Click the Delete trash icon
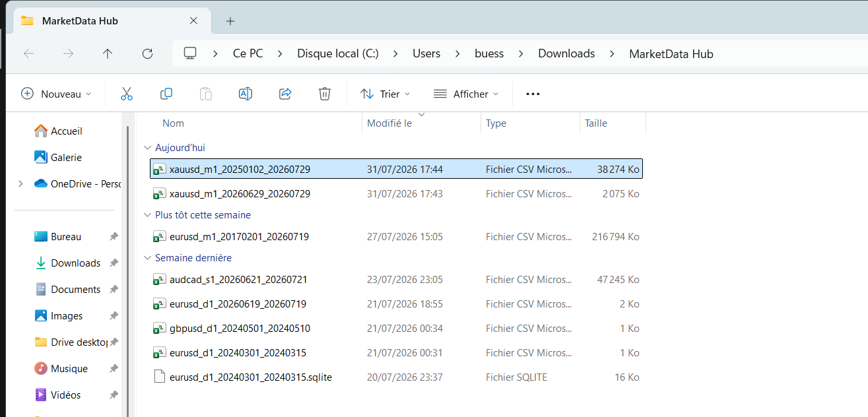868x417 pixels. (325, 94)
